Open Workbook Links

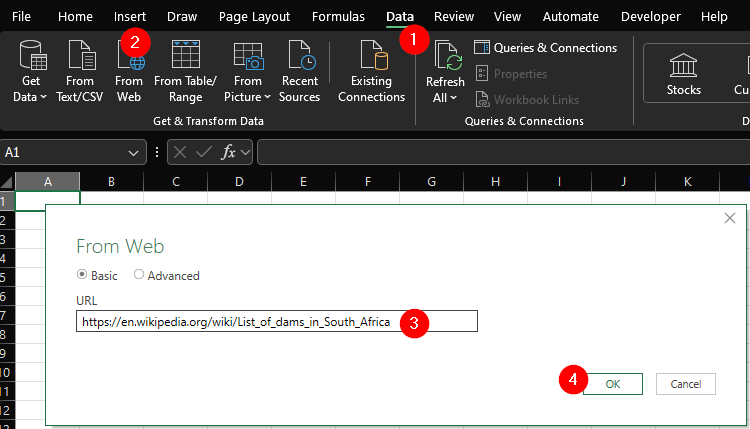tap(527, 99)
